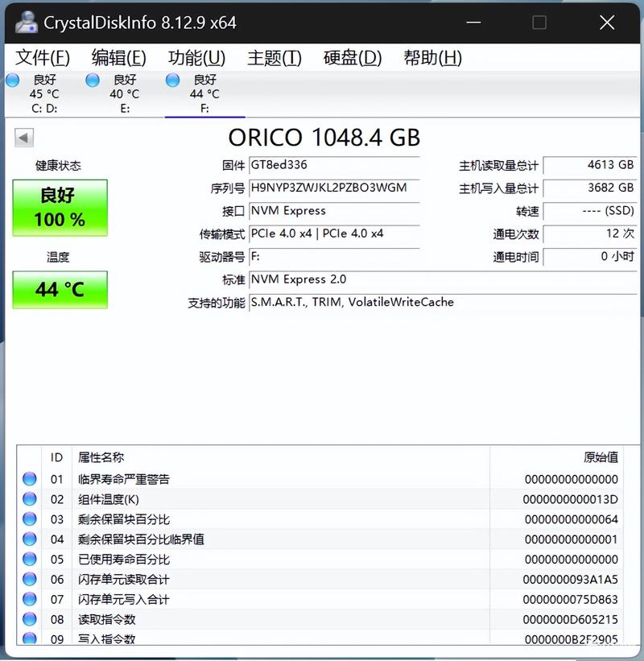The image size is (644, 661).
Task: Click the supported features field S.M.A.R.T., TRIM
Action: pyautogui.click(x=443, y=302)
